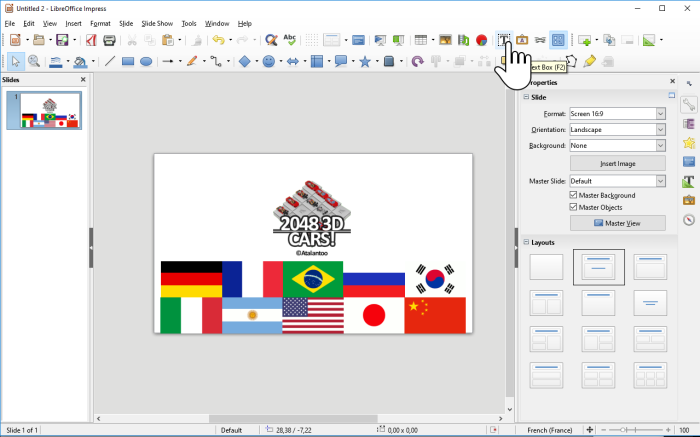Click the Rotate tool icon
This screenshot has height=437, width=700.
(x=417, y=61)
